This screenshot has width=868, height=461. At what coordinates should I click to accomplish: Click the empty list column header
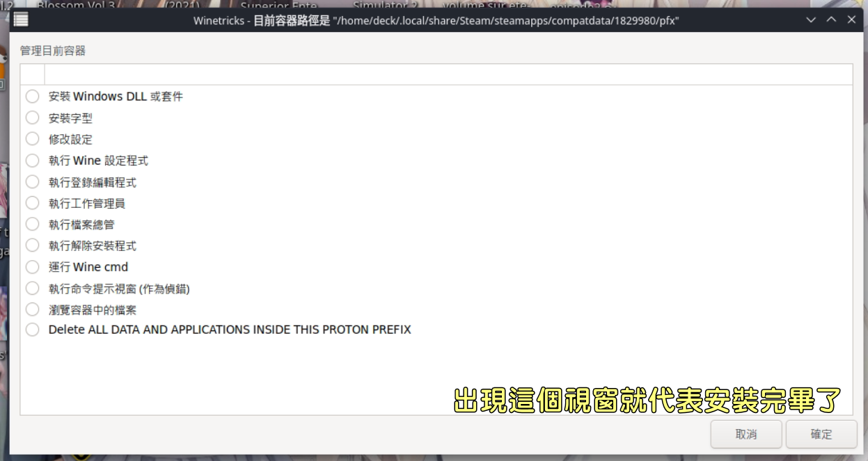[448, 74]
